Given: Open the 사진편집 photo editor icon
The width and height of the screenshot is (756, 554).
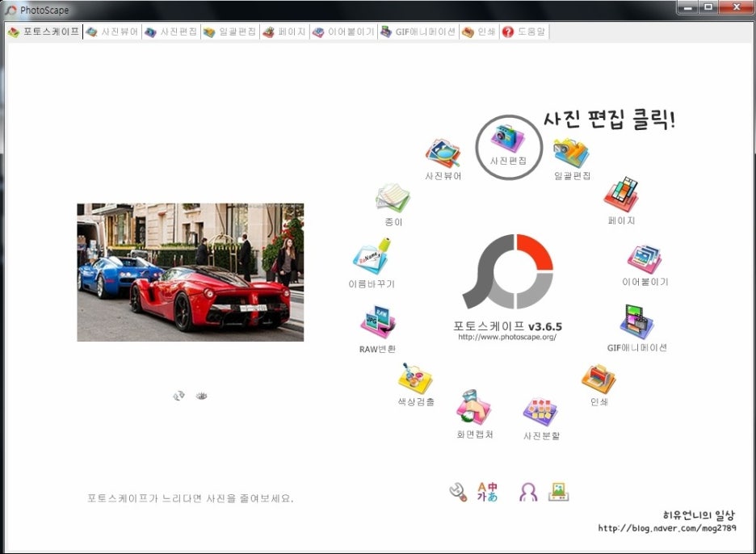Looking at the screenshot, I should click(x=508, y=145).
